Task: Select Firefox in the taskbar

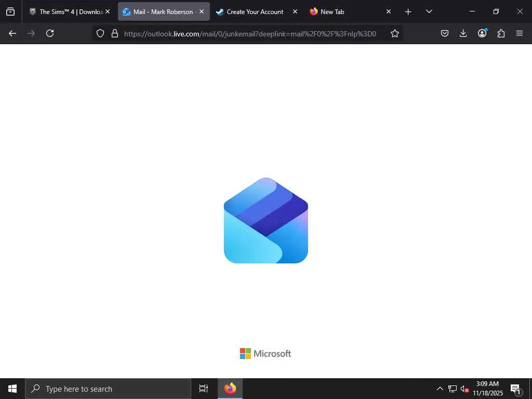Action: coord(230,389)
